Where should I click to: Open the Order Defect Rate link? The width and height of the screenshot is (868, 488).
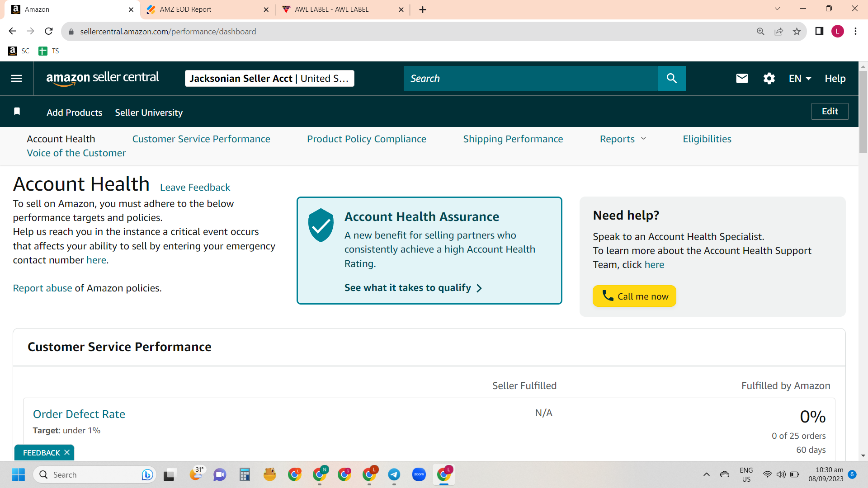click(79, 414)
